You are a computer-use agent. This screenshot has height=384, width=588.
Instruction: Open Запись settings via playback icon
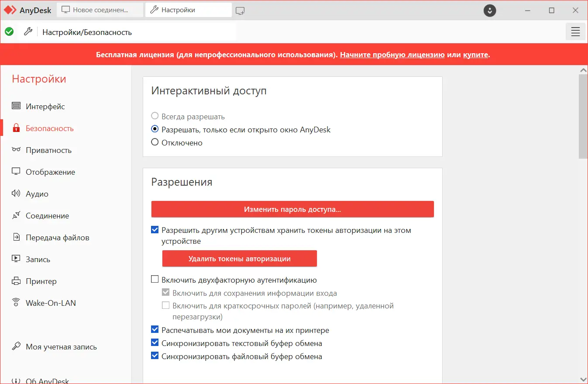16,259
